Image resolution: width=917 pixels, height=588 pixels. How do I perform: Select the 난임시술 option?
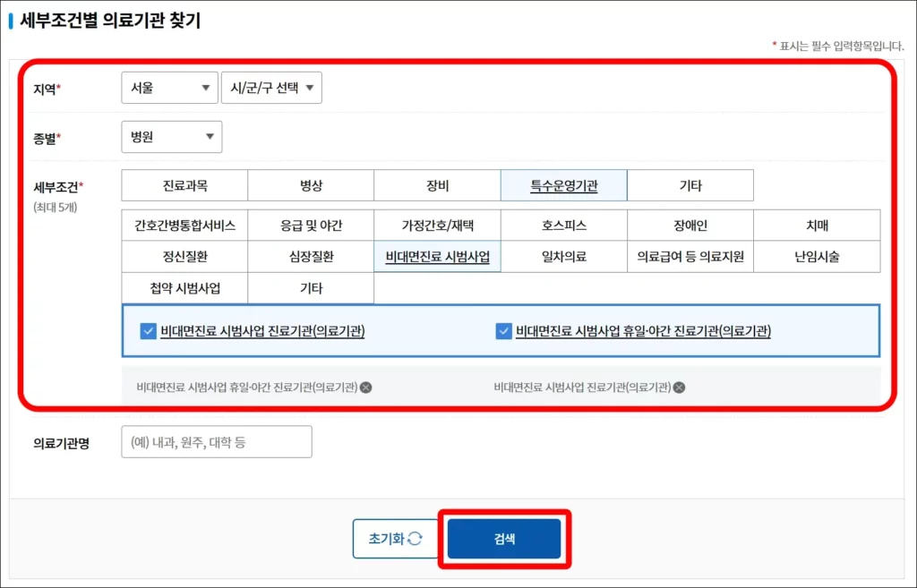pyautogui.click(x=817, y=257)
